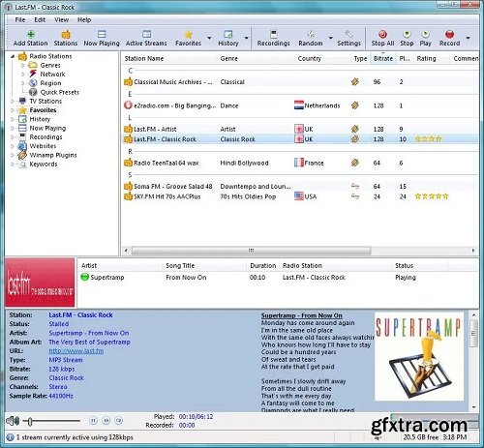
Task: Open the Help menu
Action: [84, 20]
